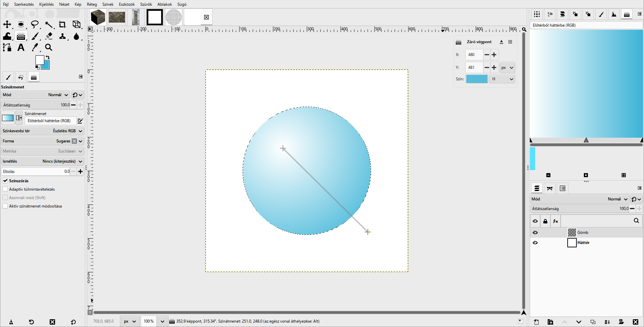Screen dimensions: 644x327
Task: Select the Eraser tool
Action: tap(49, 36)
